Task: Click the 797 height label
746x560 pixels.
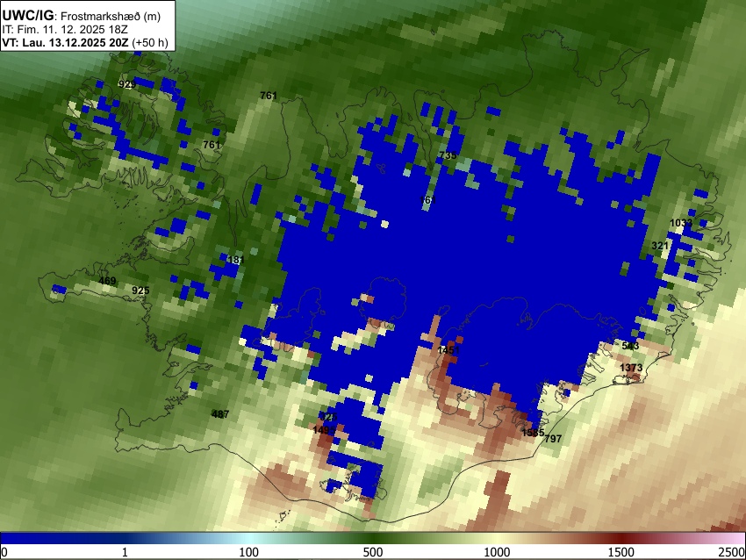Action: pos(553,439)
